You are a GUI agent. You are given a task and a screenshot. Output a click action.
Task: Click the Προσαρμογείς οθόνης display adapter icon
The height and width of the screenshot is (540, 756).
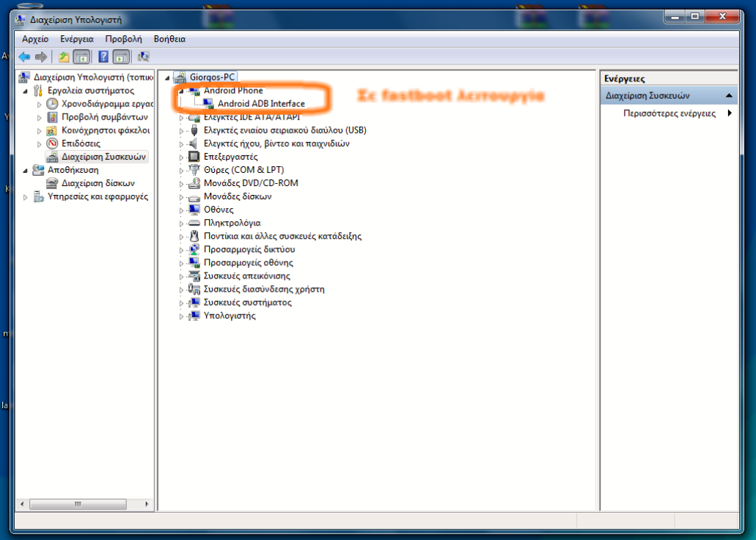click(194, 262)
